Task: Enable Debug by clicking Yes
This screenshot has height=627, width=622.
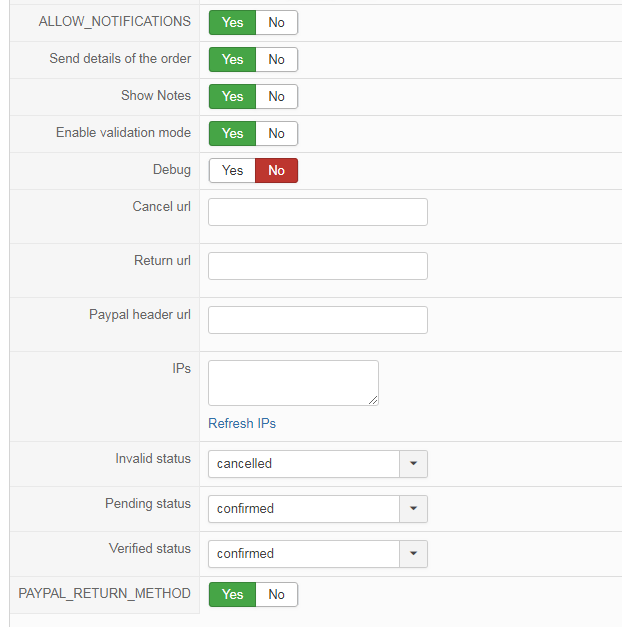Action: coord(232,170)
